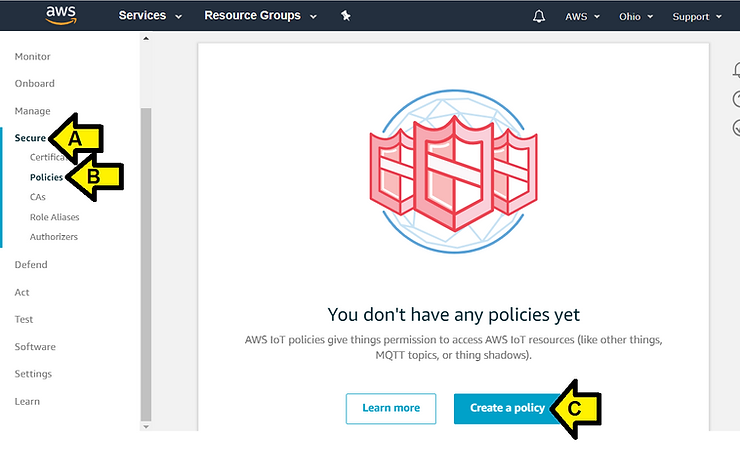Open Certificates under Secure
The width and height of the screenshot is (740, 470).
(x=47, y=157)
